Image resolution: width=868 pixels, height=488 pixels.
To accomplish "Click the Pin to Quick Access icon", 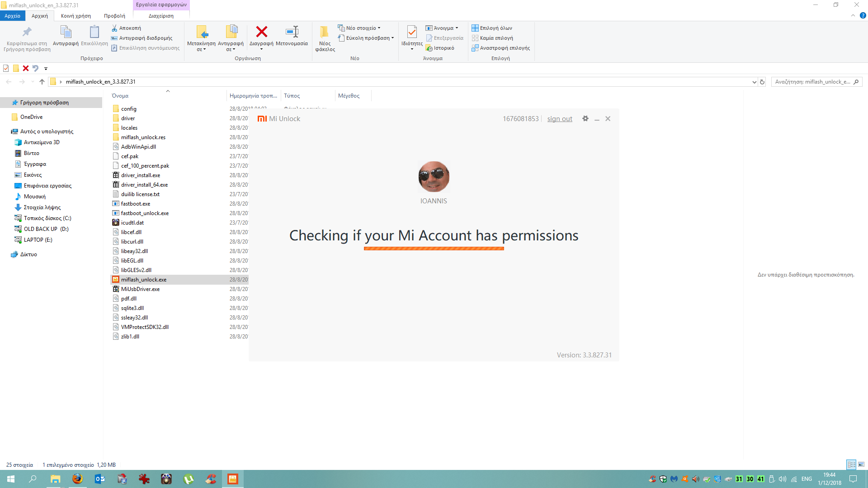I will (27, 33).
